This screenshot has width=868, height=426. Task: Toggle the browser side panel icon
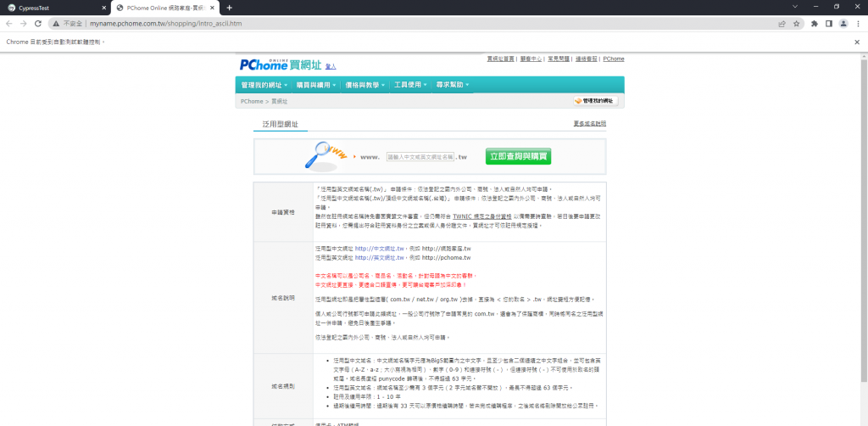829,24
